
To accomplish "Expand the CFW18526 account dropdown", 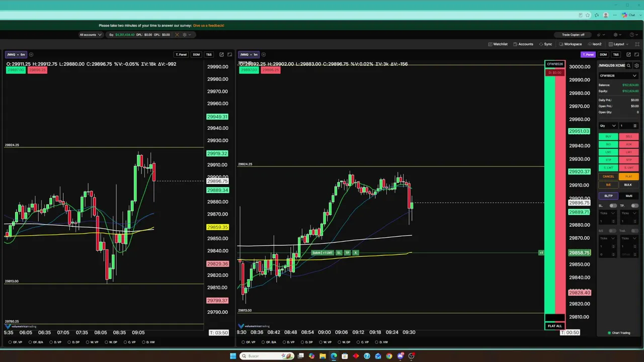I will 618,76.
